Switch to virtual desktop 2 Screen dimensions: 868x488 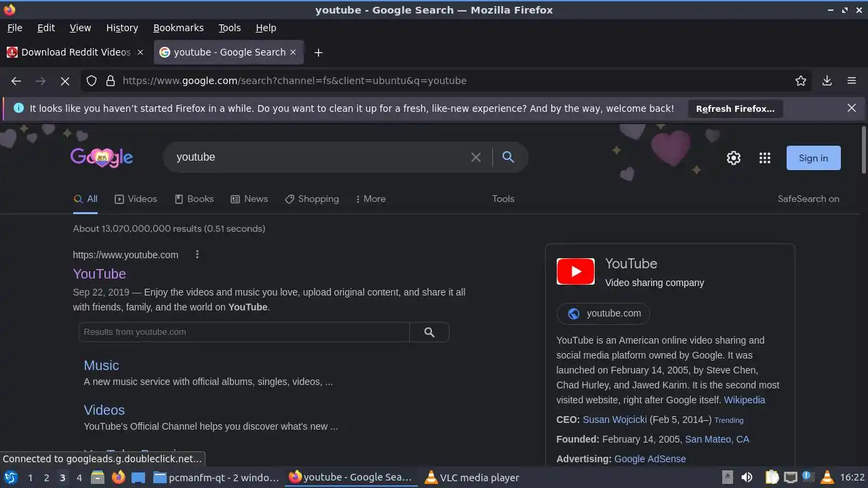(x=46, y=478)
